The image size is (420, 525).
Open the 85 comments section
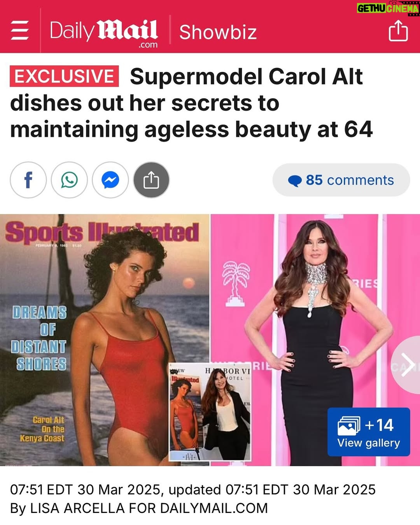coord(341,180)
